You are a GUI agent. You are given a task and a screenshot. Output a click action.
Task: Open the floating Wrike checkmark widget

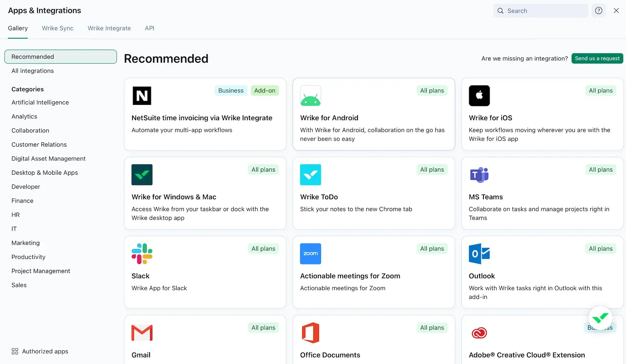(600, 318)
